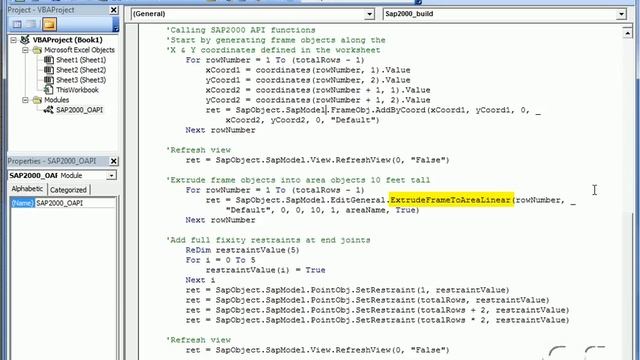
Task: Click the 'Calling SAP2000 API functions comment
Action: point(241,30)
